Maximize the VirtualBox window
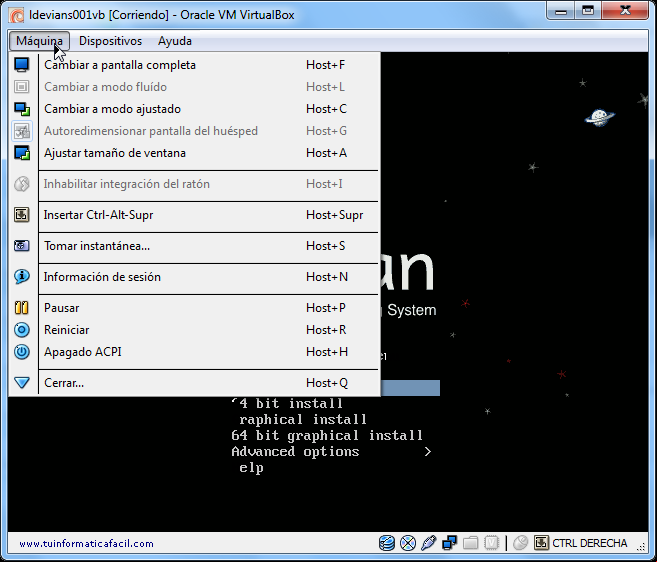Screen dimensions: 657x562 click(x=588, y=11)
